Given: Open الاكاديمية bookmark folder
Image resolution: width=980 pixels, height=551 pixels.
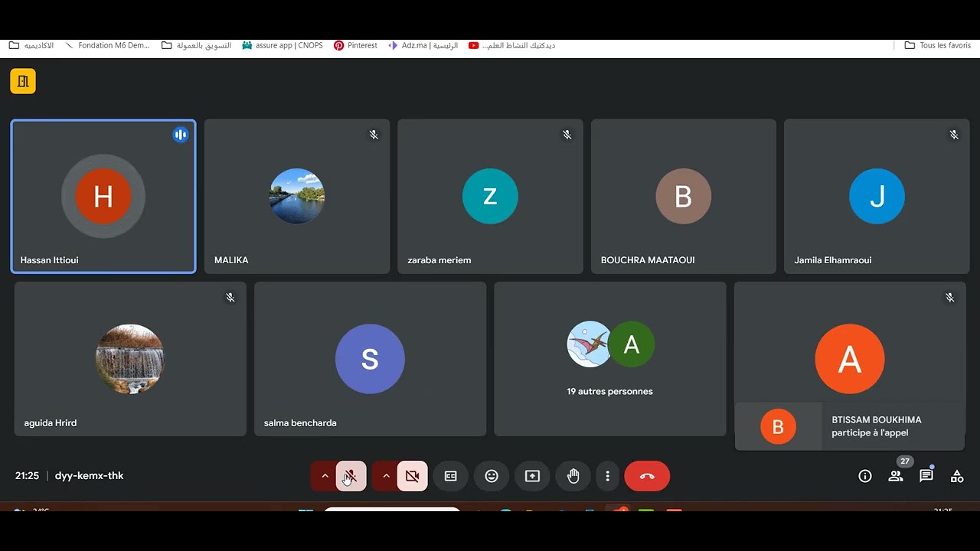Looking at the screenshot, I should (x=31, y=46).
